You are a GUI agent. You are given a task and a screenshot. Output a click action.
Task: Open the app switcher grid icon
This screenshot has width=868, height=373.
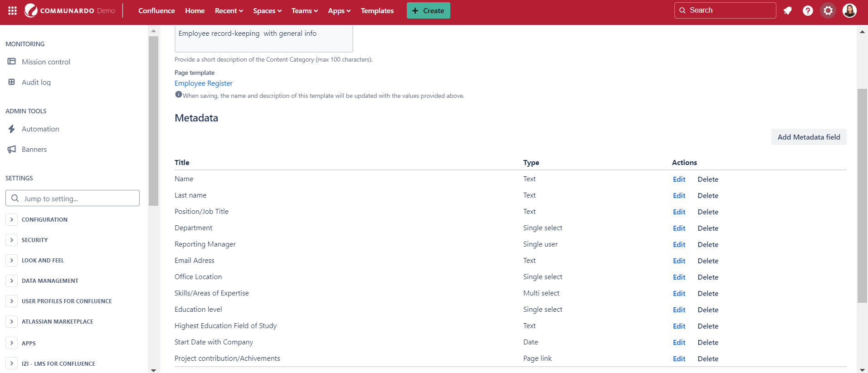pos(12,10)
